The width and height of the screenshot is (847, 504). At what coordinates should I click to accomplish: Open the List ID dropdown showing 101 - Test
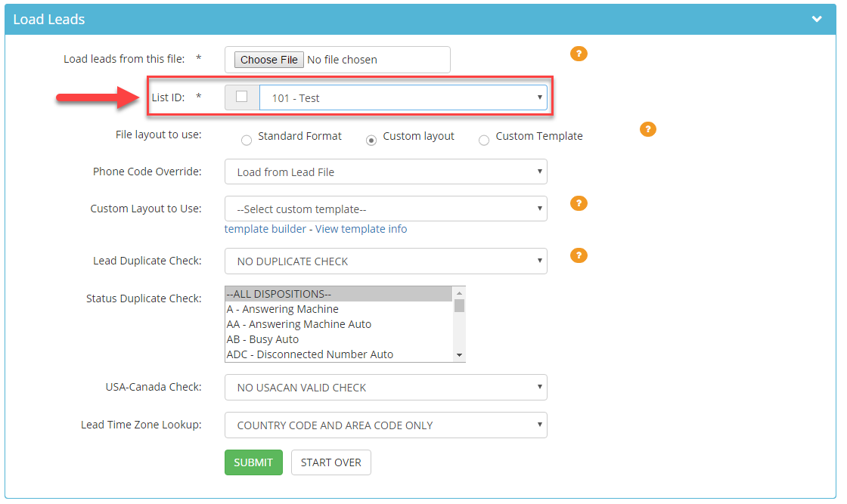click(403, 97)
